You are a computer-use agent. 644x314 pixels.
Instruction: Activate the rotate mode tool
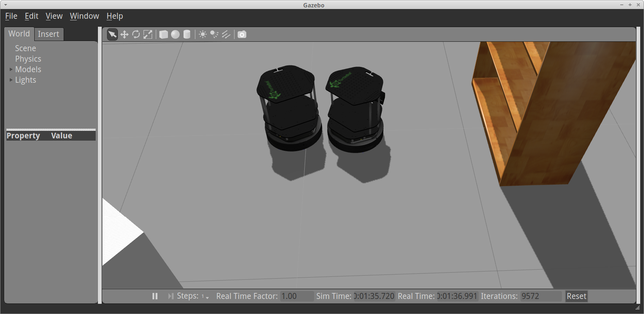(136, 35)
